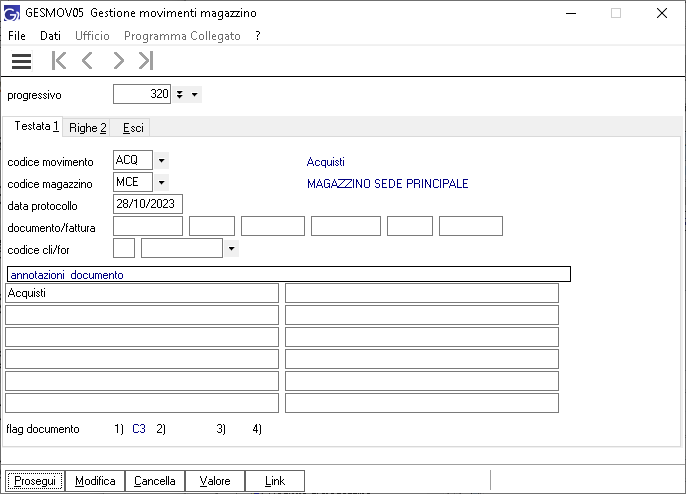This screenshot has width=686, height=494.
Task: Open the codice cli/for dropdown
Action: (x=231, y=249)
